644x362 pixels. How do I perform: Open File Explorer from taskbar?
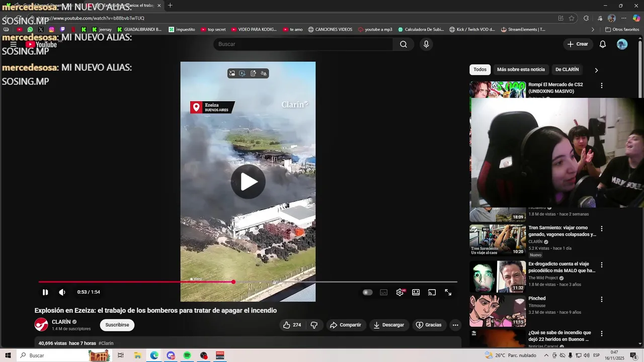pyautogui.click(x=137, y=355)
